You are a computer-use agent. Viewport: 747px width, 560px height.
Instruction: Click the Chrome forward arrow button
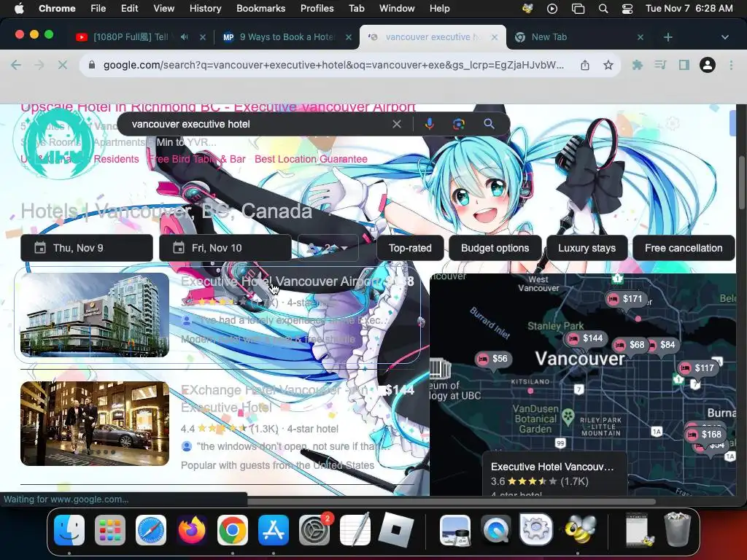[39, 65]
